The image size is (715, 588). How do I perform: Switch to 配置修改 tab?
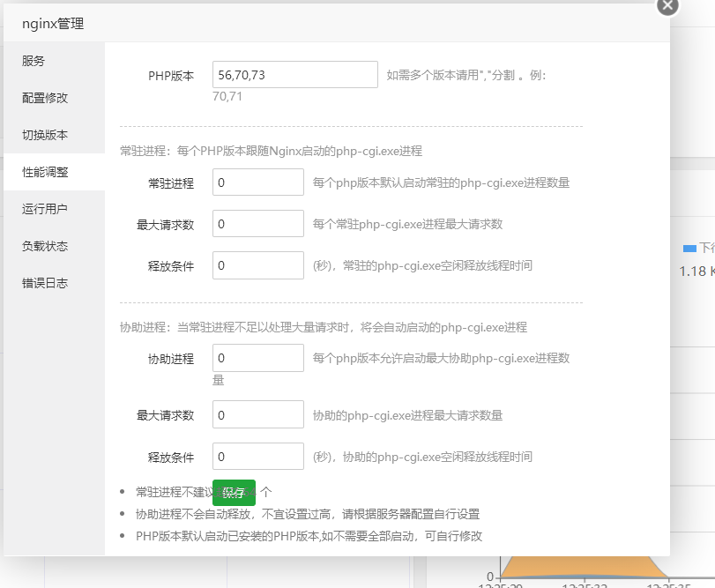coord(55,98)
